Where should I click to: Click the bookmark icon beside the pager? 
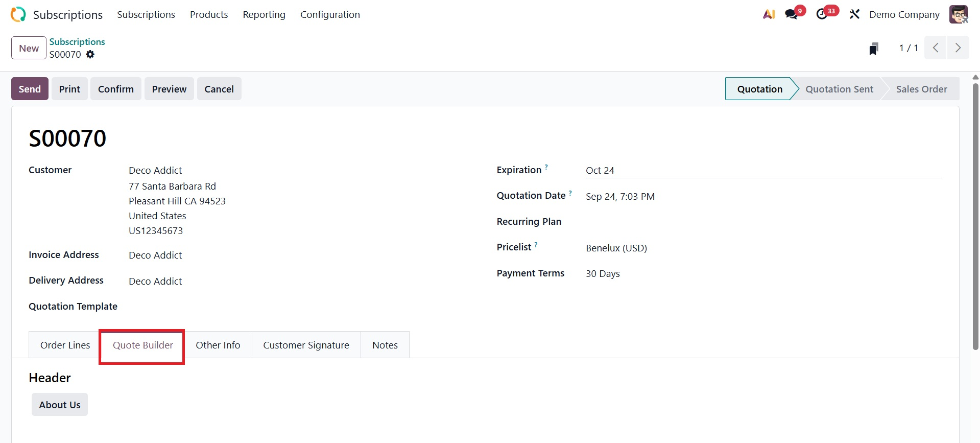[874, 49]
